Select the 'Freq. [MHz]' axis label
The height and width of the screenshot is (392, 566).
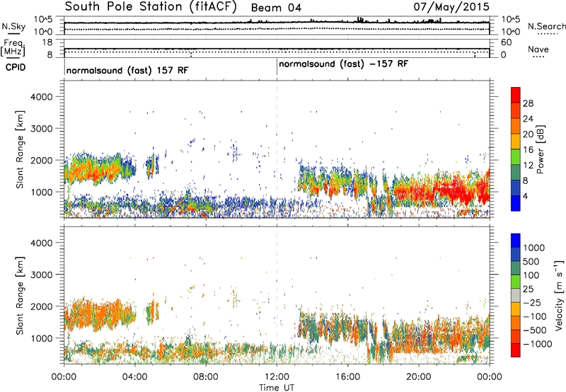(13, 48)
